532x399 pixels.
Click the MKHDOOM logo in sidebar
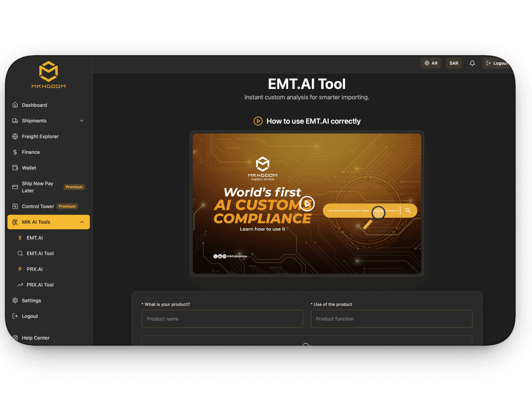[48, 75]
